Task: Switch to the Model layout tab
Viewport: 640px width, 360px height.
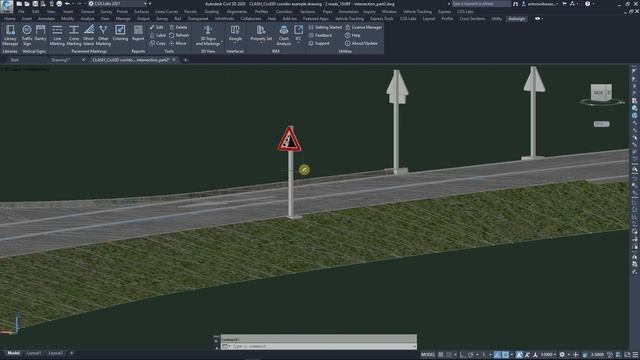Action: 13,353
